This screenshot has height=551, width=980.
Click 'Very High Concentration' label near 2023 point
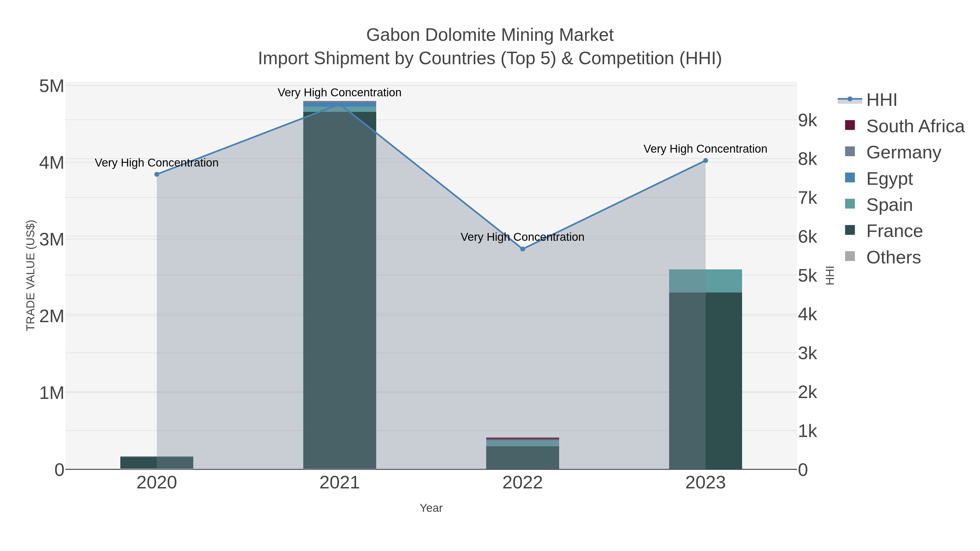705,149
